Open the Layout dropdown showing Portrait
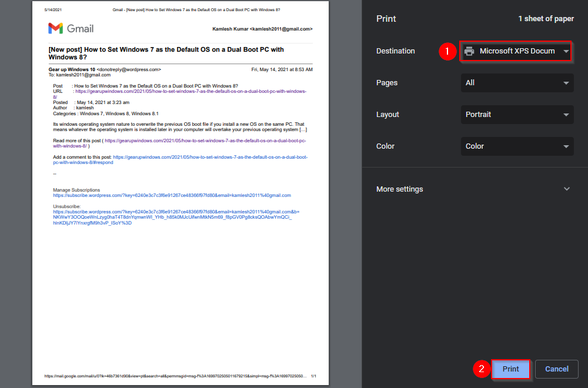This screenshot has height=388, width=588. [x=517, y=115]
